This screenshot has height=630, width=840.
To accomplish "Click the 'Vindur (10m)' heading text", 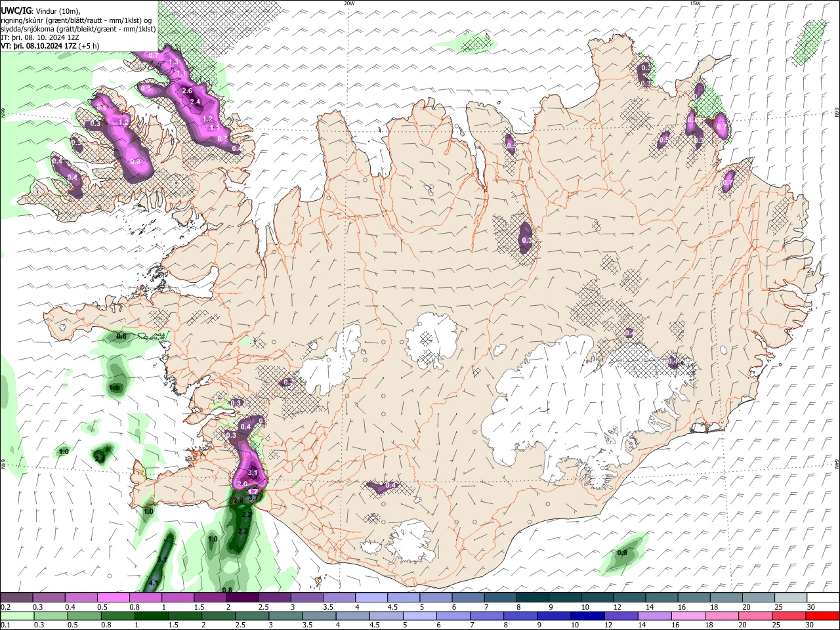I will [57, 11].
